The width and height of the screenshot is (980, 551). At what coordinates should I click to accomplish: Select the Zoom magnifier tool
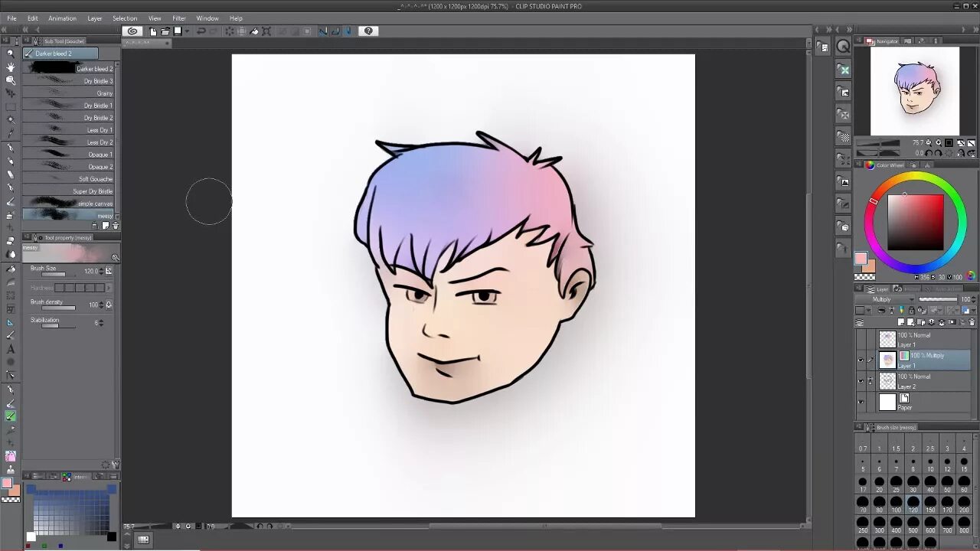[x=10, y=54]
